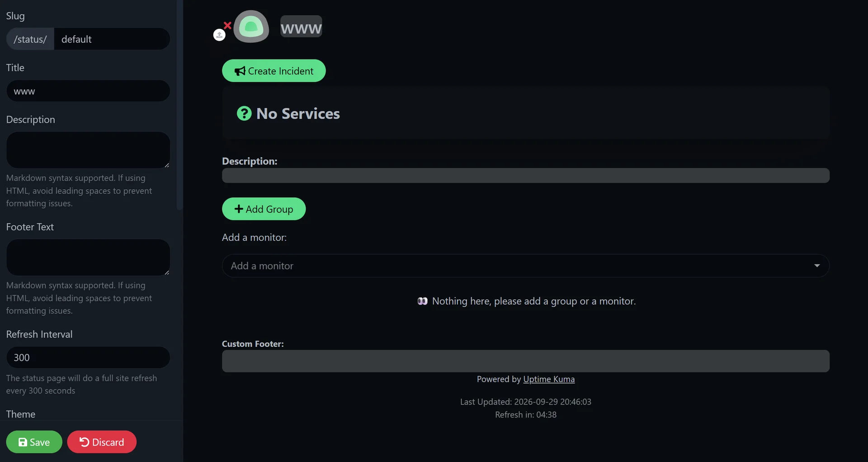868x462 pixels.
Task: Click the Custom Footer editable area
Action: click(x=525, y=361)
